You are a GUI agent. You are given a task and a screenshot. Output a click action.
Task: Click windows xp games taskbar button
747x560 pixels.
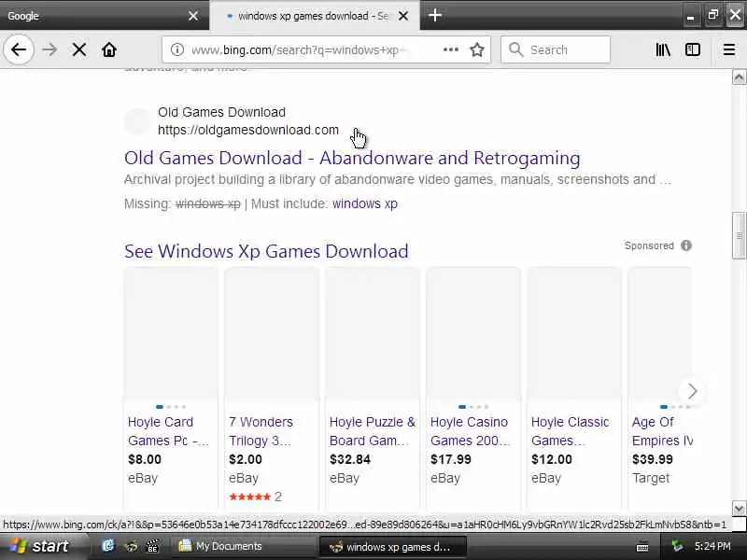click(392, 547)
